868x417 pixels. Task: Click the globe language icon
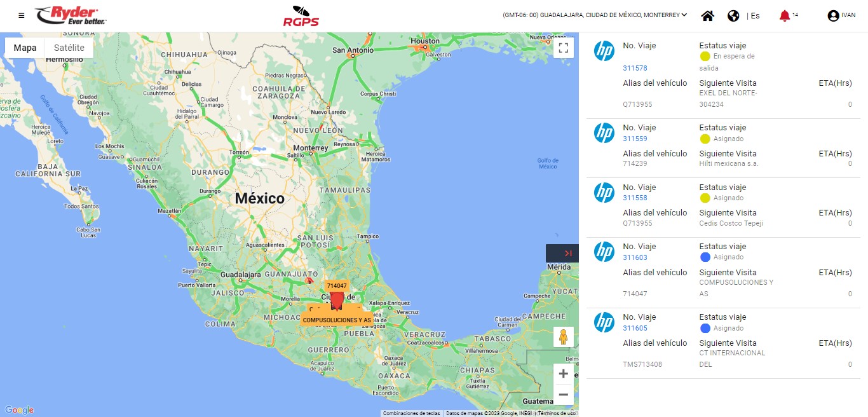click(x=733, y=16)
